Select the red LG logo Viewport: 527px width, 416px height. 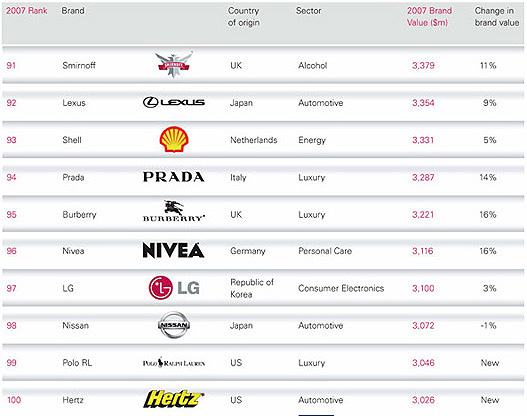click(174, 288)
